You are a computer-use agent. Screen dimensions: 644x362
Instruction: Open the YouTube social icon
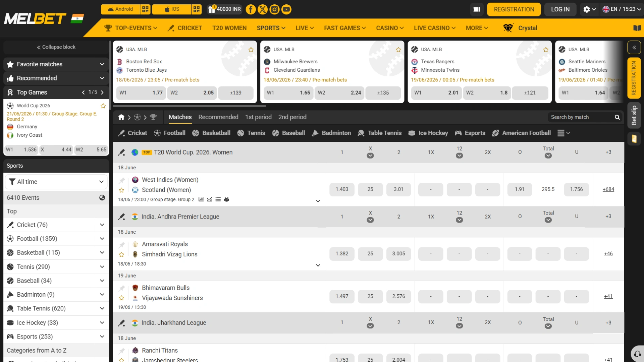coord(286,9)
